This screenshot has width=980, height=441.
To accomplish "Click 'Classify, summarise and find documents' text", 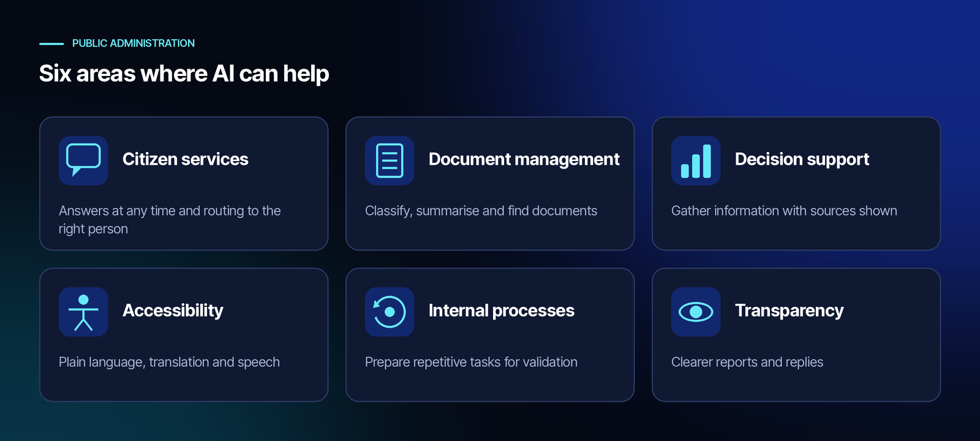I will click(x=481, y=211).
